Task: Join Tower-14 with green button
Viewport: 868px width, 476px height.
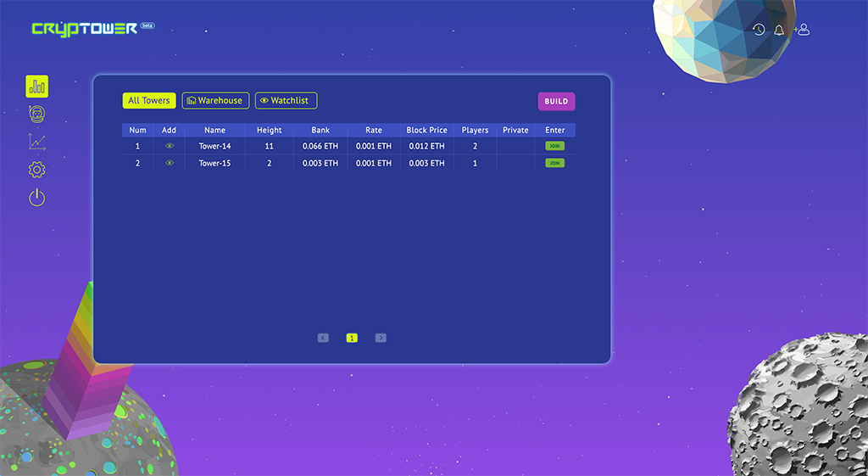Action: click(554, 146)
